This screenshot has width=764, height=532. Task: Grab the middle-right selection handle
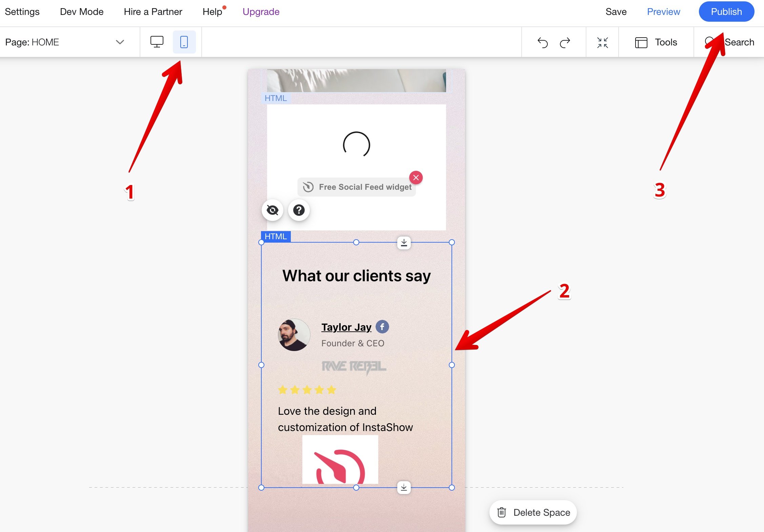tap(452, 365)
